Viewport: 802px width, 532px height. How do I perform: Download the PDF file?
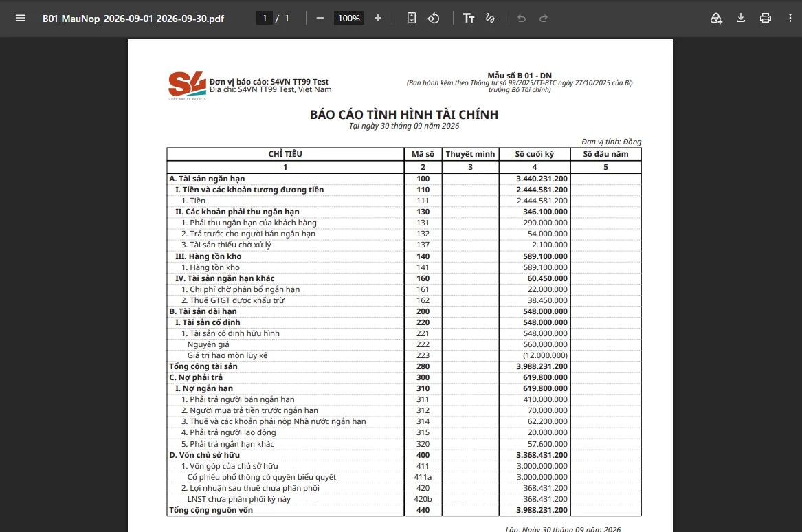741,19
